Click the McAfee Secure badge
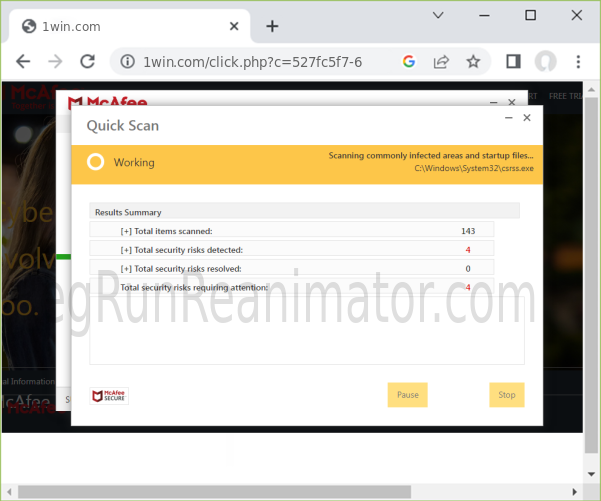Viewport: 601px width, 501px height. 109,396
